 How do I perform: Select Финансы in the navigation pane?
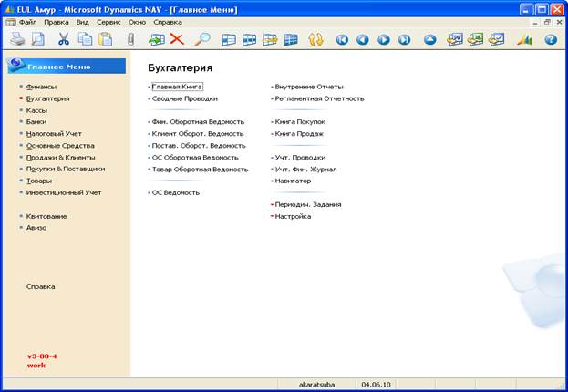(x=42, y=86)
